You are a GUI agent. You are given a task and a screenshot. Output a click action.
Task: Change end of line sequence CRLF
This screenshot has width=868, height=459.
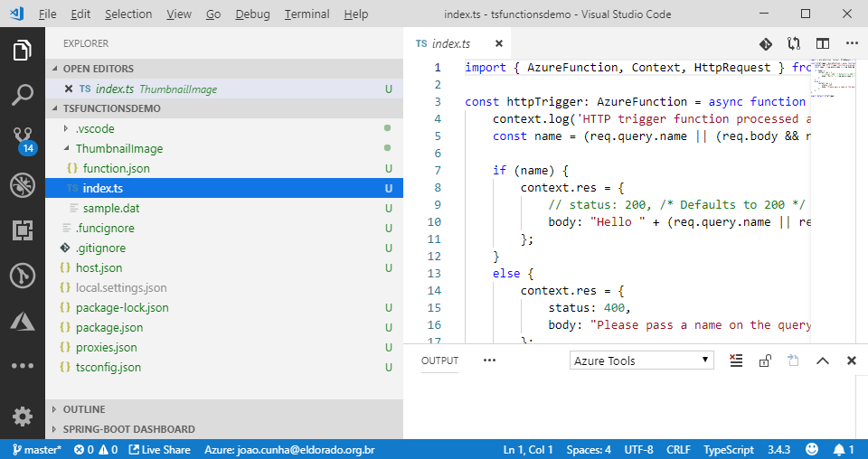[678, 450]
